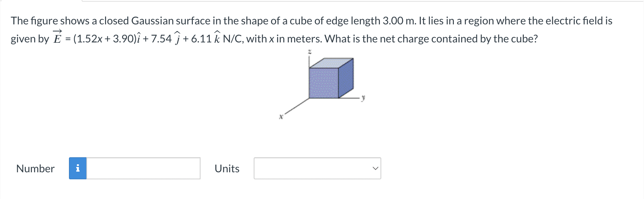Click the blue info icon beside Number field
This screenshot has width=644, height=199.
pyautogui.click(x=78, y=169)
